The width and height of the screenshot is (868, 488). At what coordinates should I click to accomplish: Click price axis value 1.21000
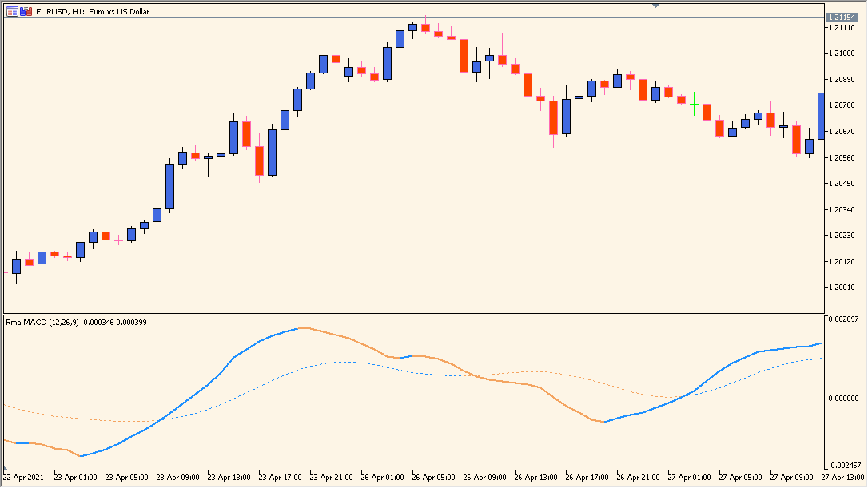[x=842, y=54]
